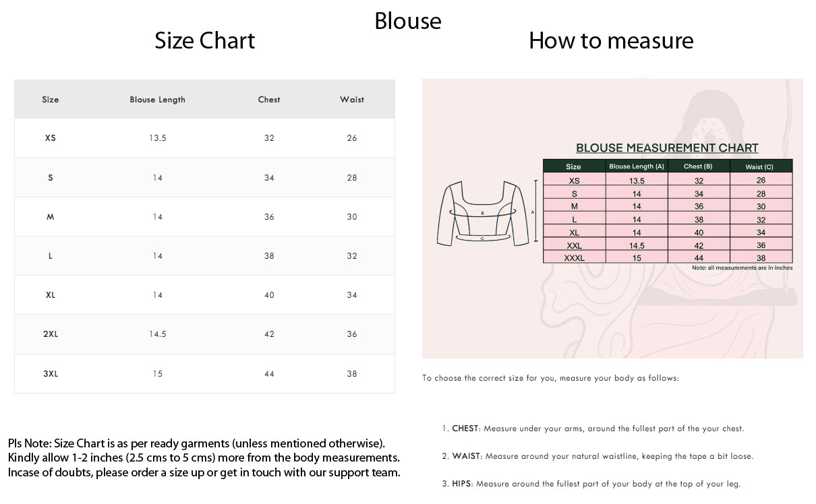
Task: Click the 2XL size label
Action: (x=51, y=334)
